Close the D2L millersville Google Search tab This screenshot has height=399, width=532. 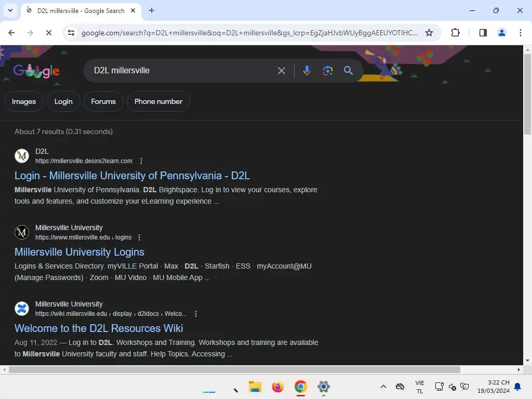point(133,10)
